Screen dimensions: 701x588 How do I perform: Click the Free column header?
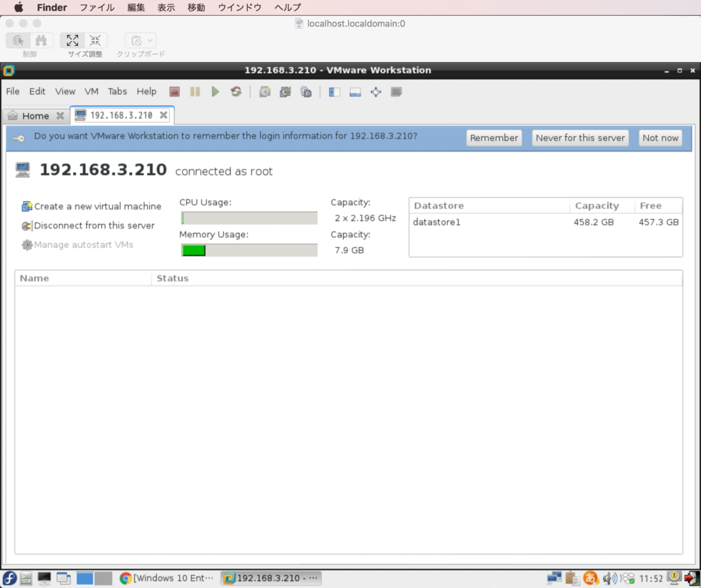coord(658,205)
